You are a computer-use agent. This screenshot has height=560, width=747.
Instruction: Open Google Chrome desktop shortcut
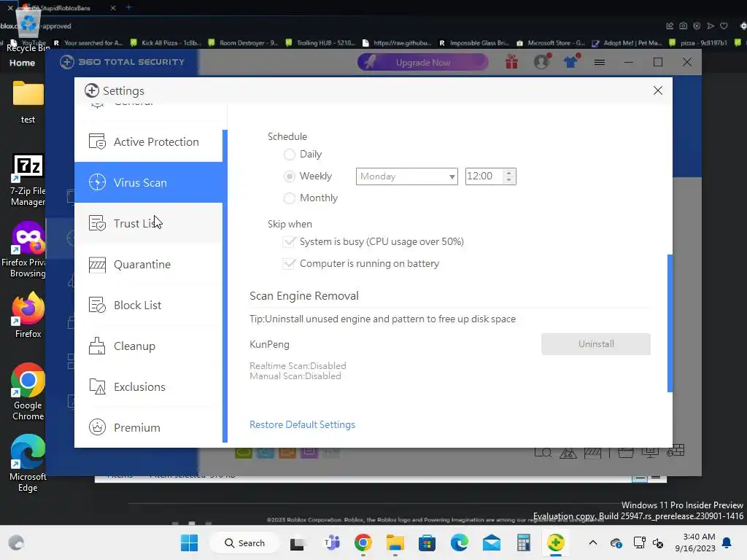tap(28, 392)
